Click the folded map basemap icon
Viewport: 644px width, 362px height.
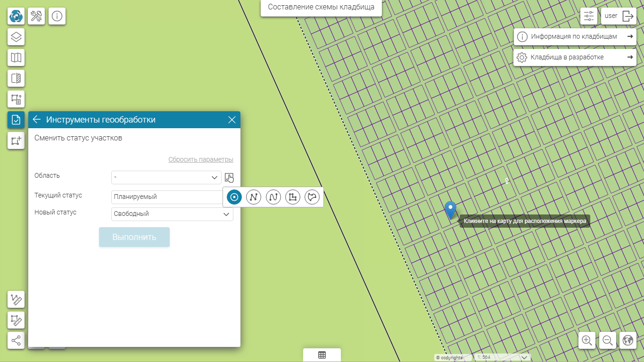16,58
